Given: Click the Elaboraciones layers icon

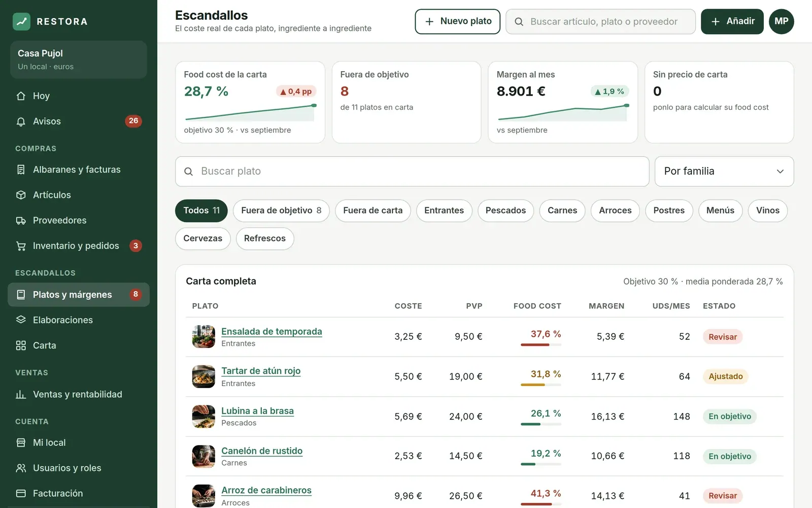Looking at the screenshot, I should (21, 320).
